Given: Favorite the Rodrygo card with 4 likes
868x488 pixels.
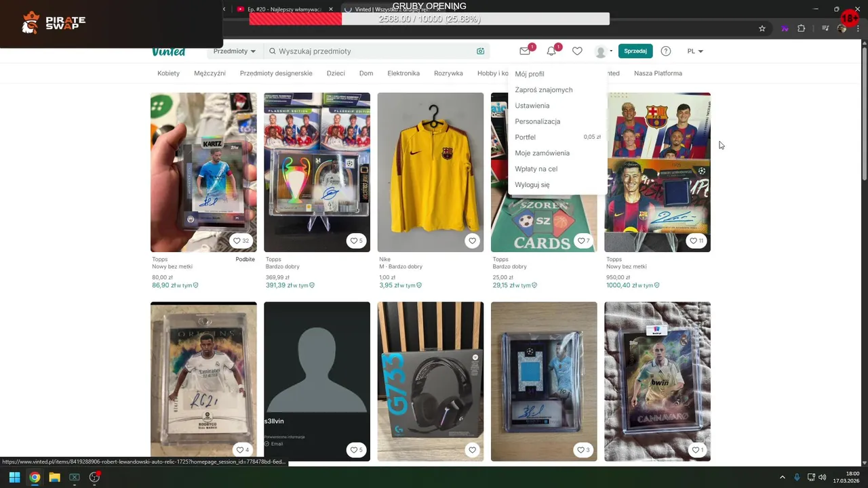Looking at the screenshot, I should tap(242, 449).
